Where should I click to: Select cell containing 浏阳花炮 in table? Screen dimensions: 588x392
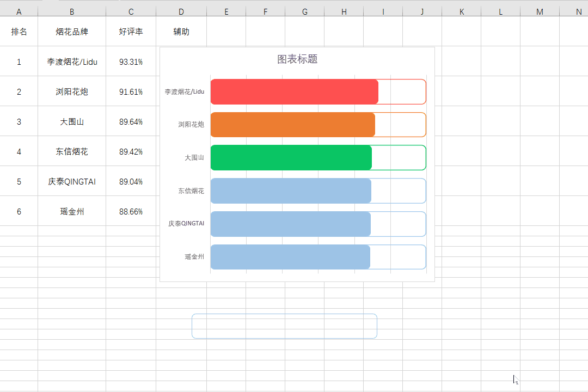[x=72, y=91]
